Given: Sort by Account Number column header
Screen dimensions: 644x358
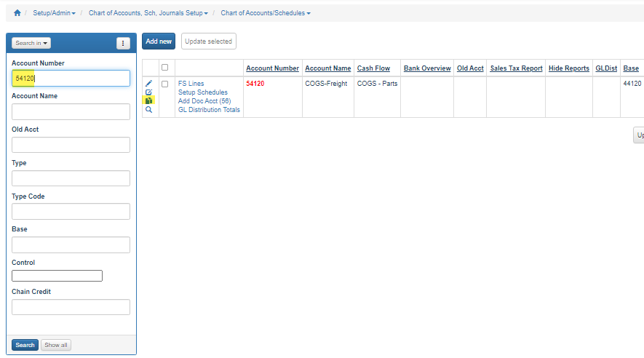Looking at the screenshot, I should coord(273,68).
